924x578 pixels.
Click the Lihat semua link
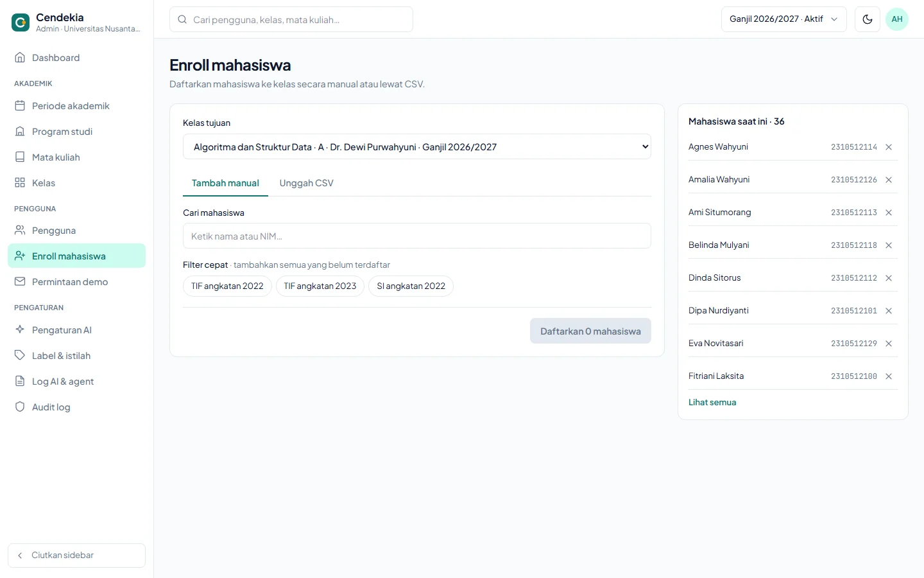[x=712, y=403]
